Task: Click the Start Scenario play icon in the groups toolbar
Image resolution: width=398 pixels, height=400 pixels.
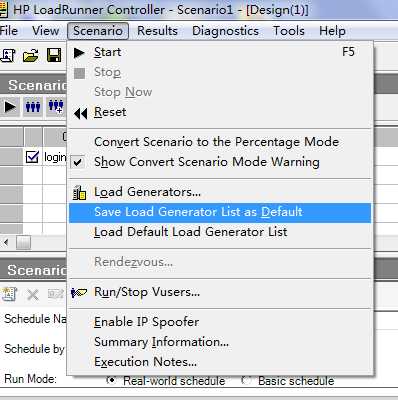Action: [9, 107]
